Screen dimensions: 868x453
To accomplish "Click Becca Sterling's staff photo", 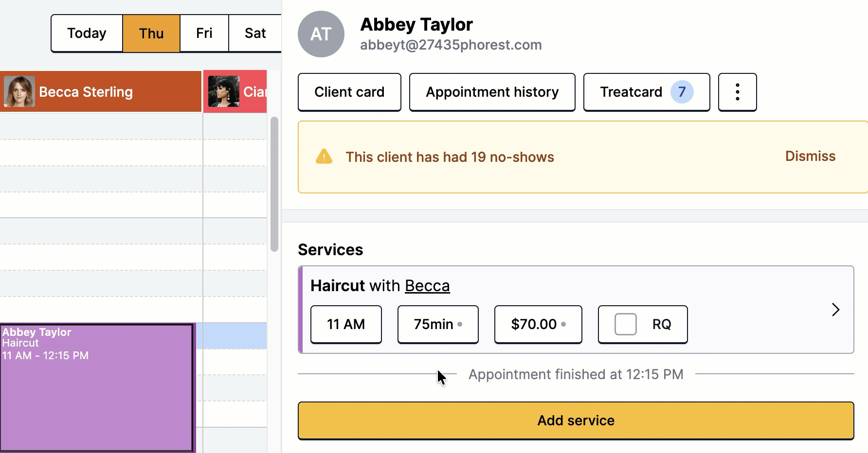I will tap(19, 91).
